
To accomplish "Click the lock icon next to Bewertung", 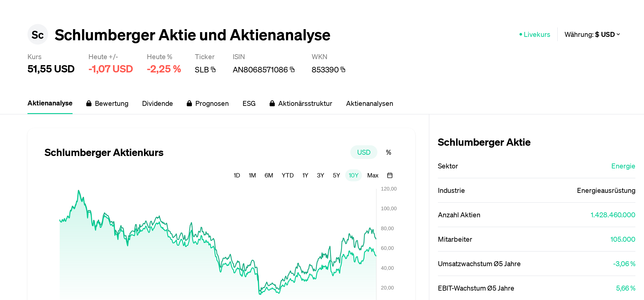I will tap(89, 103).
